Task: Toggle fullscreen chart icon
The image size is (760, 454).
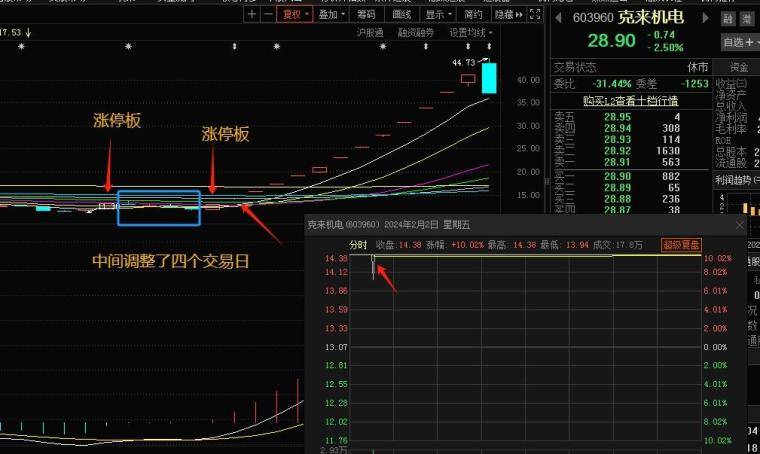Action: click(535, 15)
